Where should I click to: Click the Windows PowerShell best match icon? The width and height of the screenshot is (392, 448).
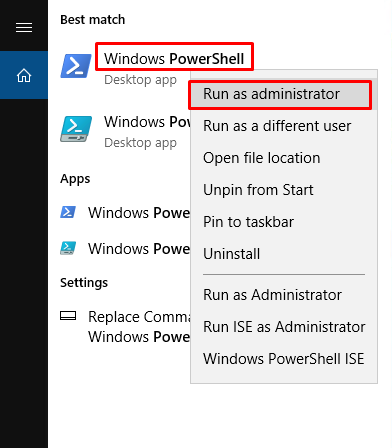[x=76, y=66]
